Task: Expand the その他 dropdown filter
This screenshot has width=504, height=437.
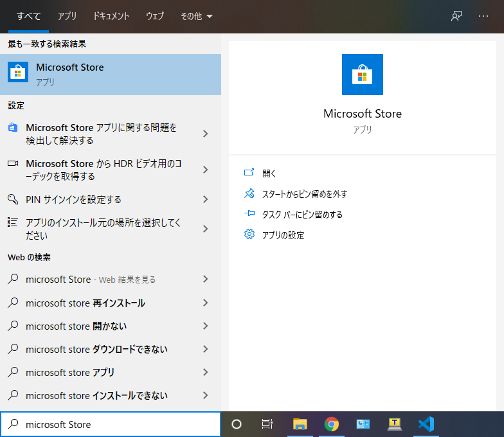Action: pyautogui.click(x=197, y=16)
